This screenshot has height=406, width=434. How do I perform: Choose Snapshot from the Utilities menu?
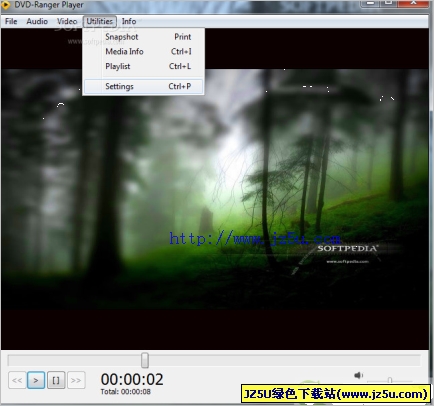144,37
